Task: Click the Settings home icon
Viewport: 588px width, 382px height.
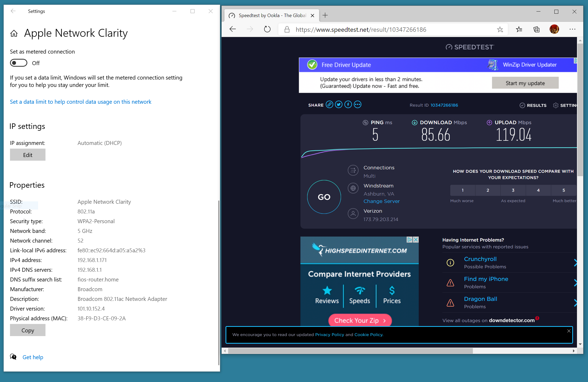Action: pyautogui.click(x=14, y=33)
